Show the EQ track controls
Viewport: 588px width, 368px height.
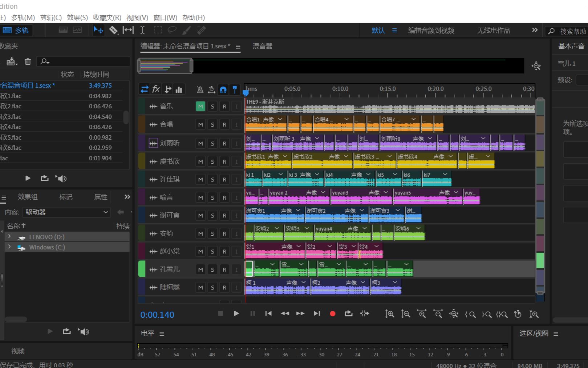click(179, 89)
